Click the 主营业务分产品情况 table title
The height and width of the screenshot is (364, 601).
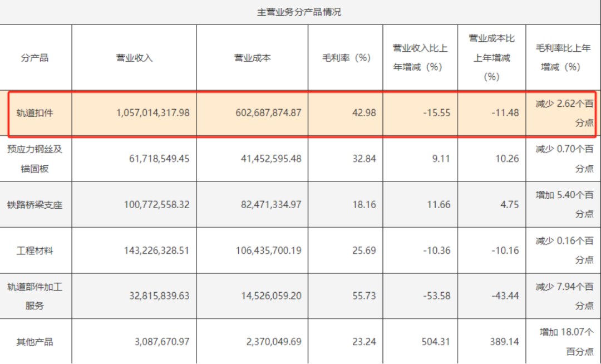click(299, 12)
